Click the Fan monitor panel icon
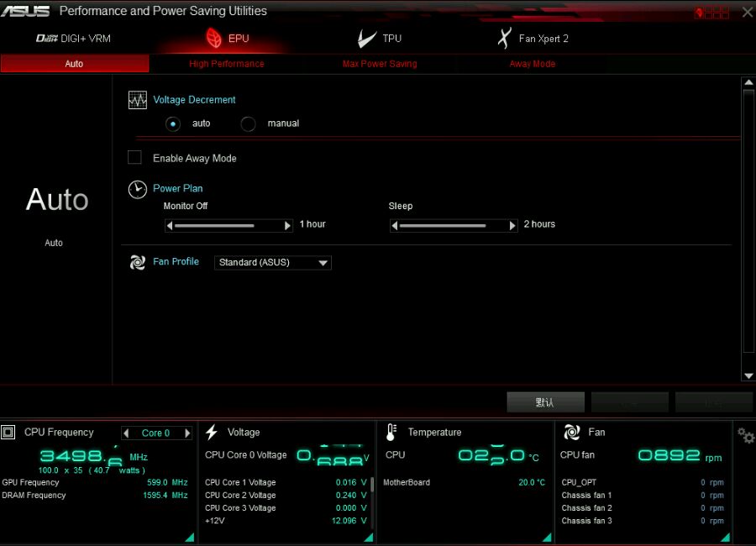 (x=572, y=432)
